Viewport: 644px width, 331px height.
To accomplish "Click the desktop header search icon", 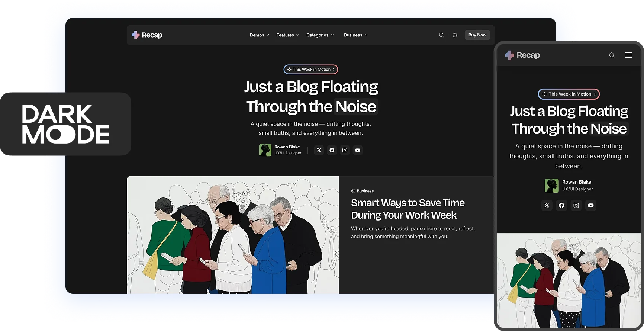I will (441, 35).
